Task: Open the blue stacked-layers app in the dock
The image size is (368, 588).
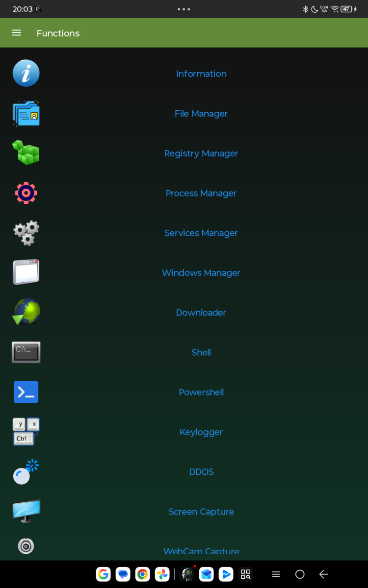Action: (207, 574)
